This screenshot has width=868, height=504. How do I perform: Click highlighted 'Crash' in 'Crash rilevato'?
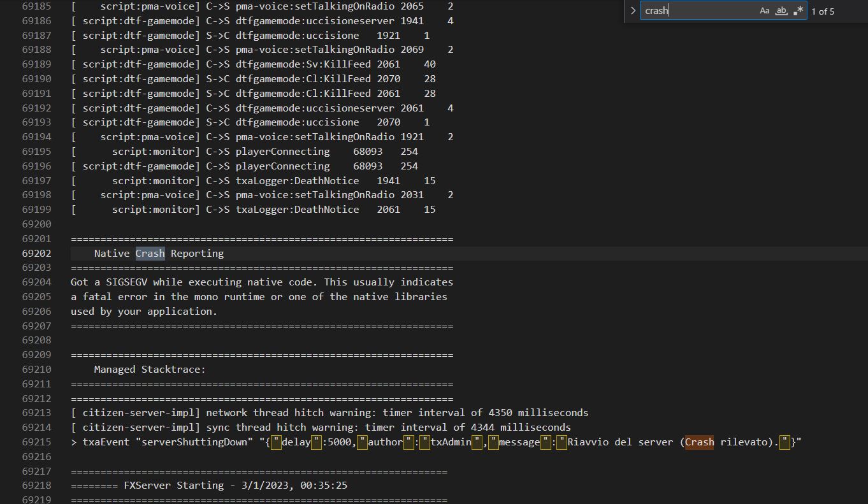(699, 442)
